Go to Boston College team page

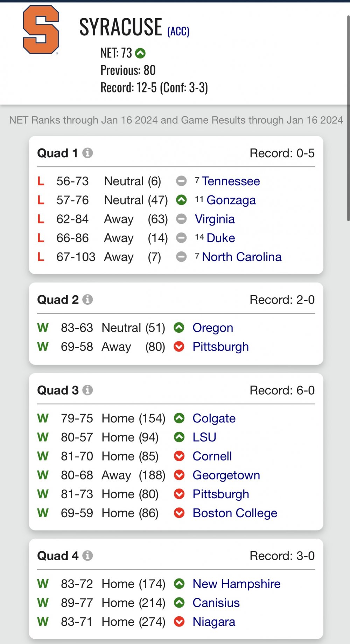(235, 513)
